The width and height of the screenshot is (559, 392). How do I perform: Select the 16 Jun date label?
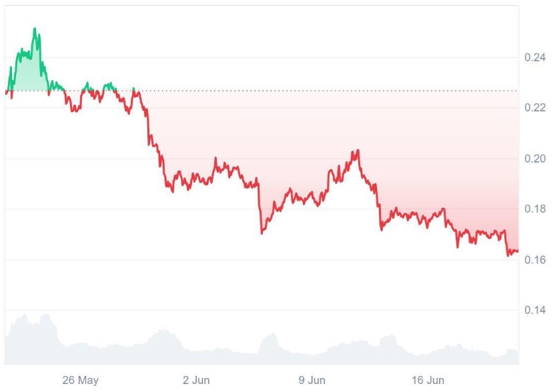coord(428,381)
